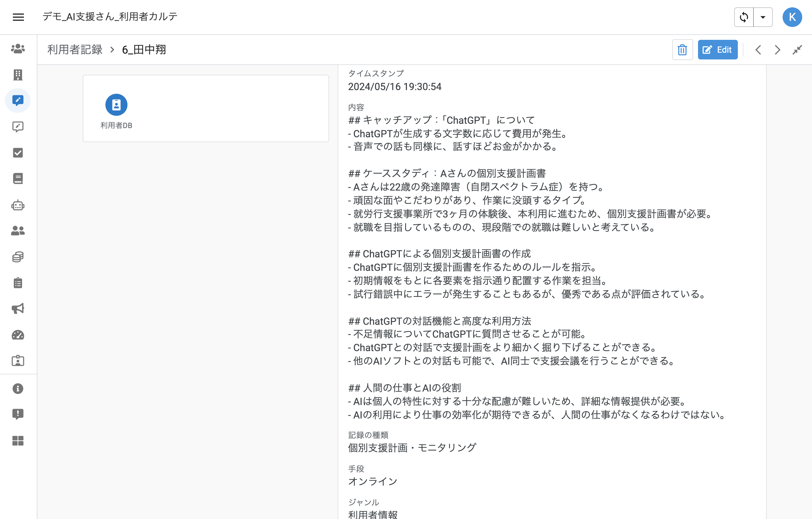This screenshot has width=812, height=519.
Task: Open the info circle sidebar item
Action: point(18,388)
